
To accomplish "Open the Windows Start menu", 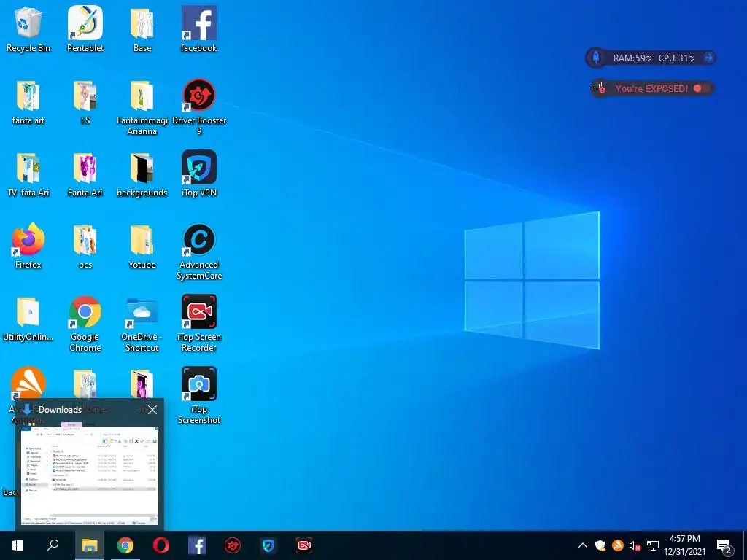I will coord(18,545).
